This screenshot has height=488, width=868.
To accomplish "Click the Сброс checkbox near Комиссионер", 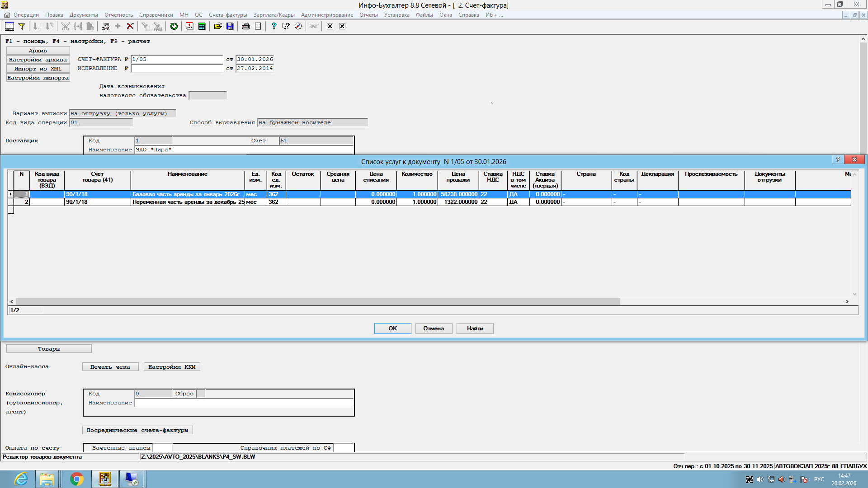I will point(201,394).
